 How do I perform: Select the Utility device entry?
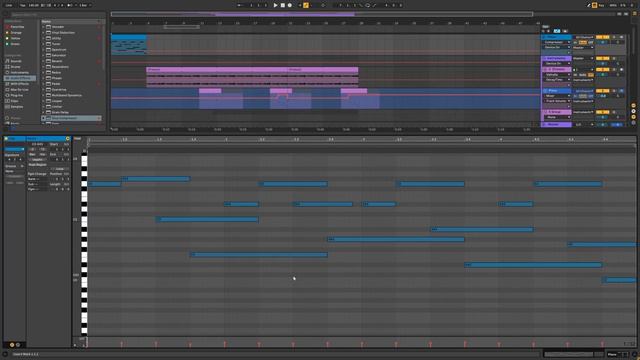click(56, 38)
